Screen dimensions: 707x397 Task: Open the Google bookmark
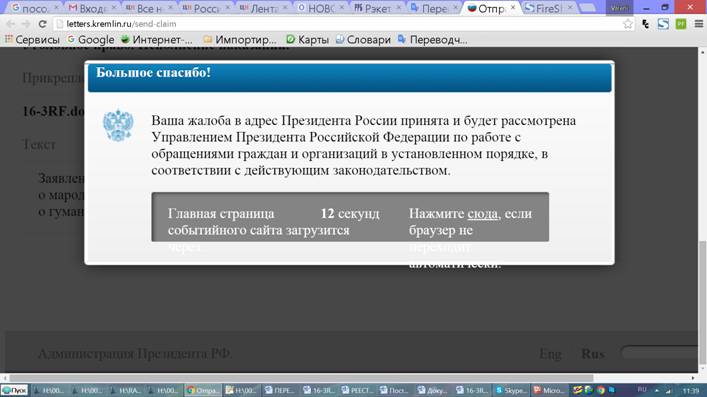click(x=91, y=40)
